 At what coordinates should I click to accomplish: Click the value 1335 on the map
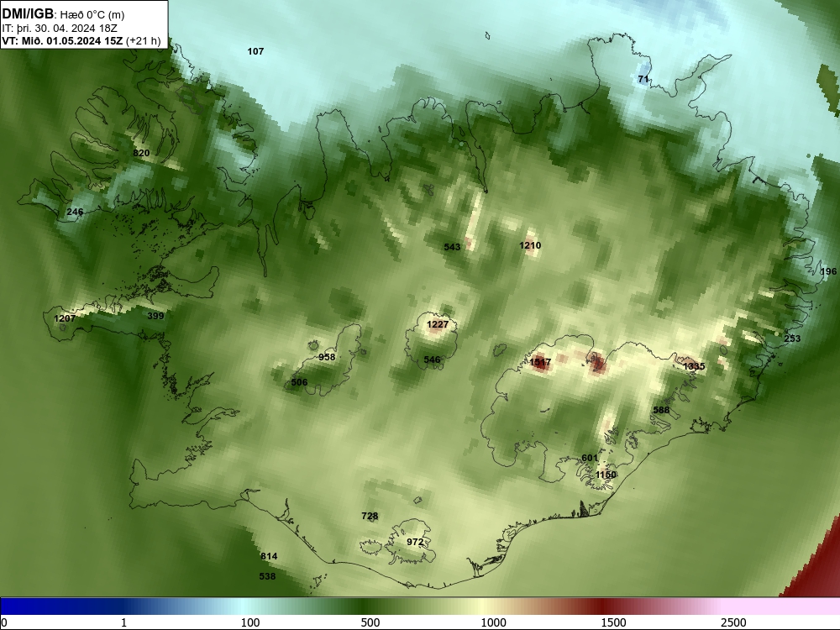(x=695, y=366)
